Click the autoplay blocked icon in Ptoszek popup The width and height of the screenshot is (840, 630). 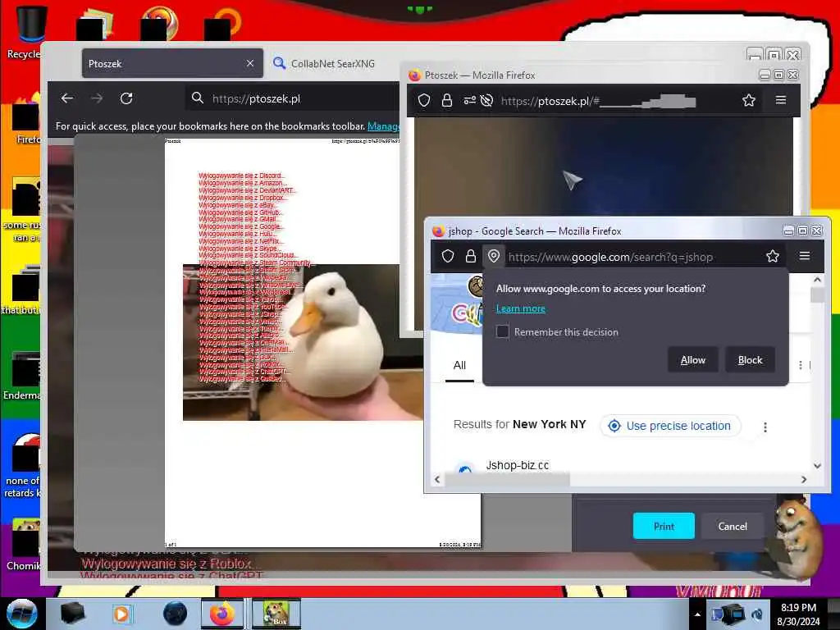pos(486,100)
